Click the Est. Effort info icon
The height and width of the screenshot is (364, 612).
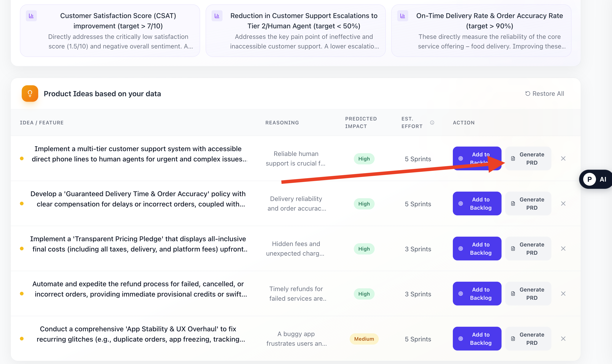pyautogui.click(x=432, y=123)
